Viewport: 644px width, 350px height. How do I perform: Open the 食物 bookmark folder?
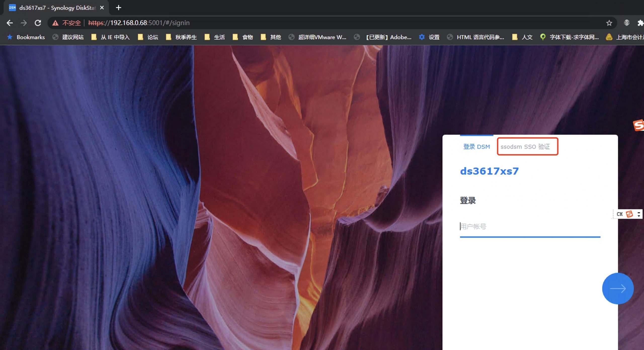(243, 37)
